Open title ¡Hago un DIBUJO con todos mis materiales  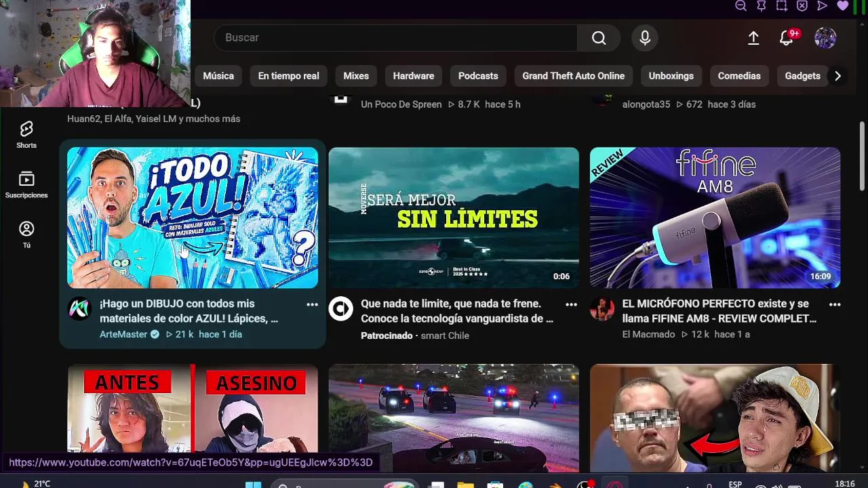(x=189, y=311)
